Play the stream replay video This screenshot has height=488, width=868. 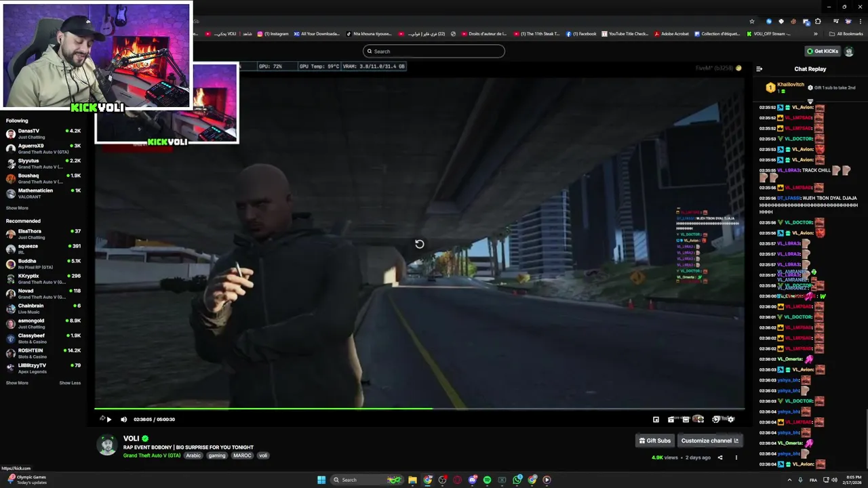tap(109, 420)
